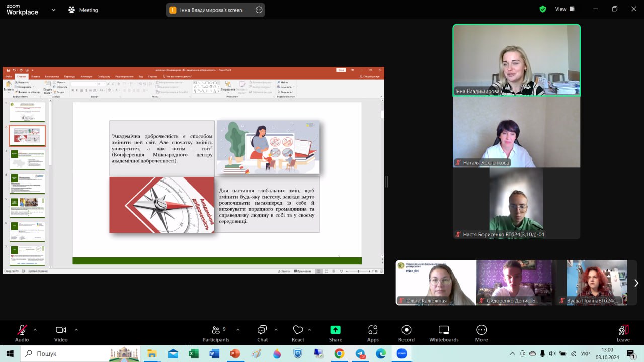Click Найти in the editing group
The height and width of the screenshot is (362, 644).
click(x=283, y=82)
